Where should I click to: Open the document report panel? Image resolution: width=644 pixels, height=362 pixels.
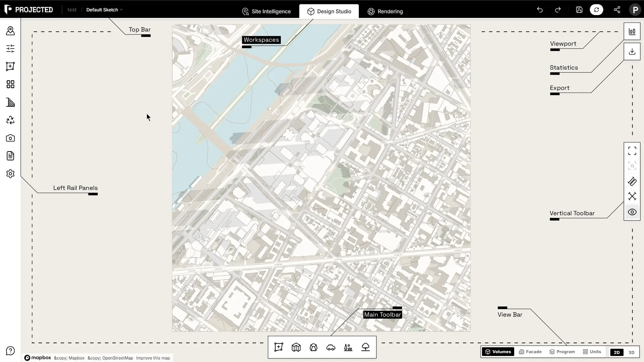[10, 156]
